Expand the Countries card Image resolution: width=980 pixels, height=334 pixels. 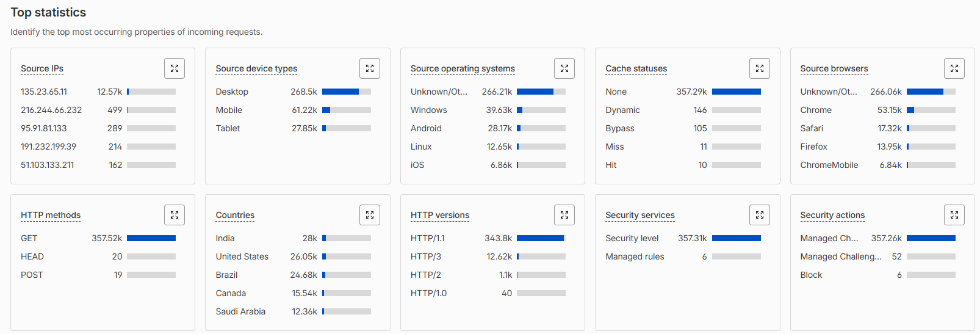tap(370, 215)
